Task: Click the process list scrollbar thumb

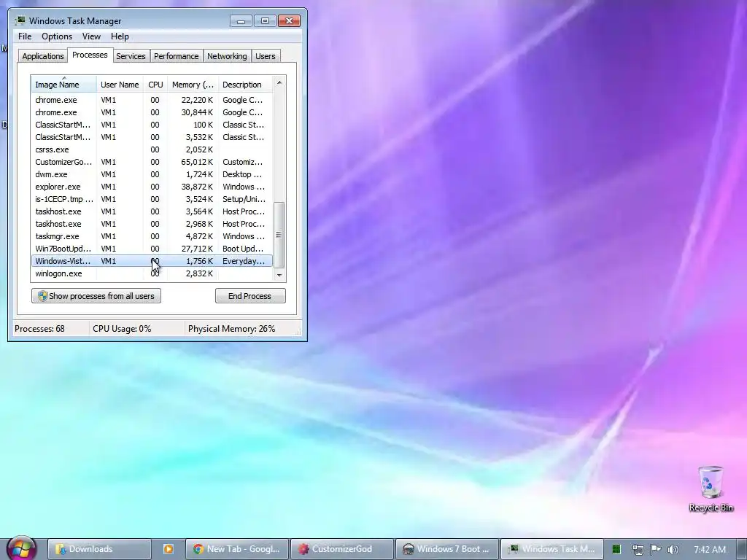Action: 279,236
